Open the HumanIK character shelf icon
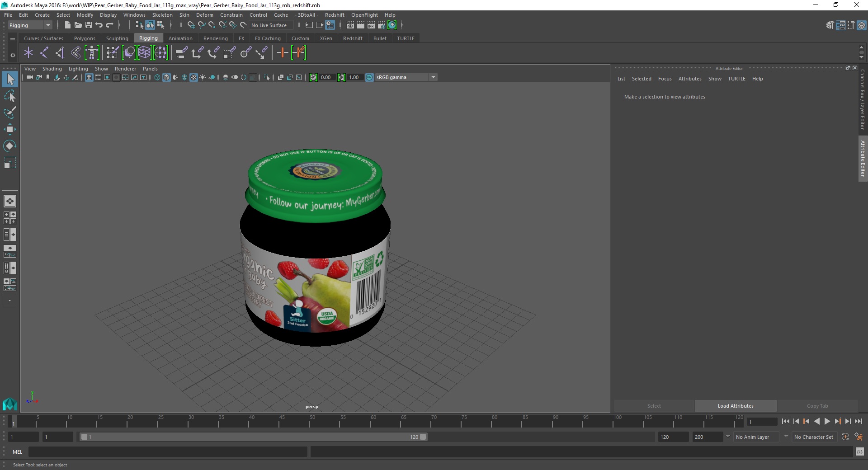The image size is (868, 470). 92,53
